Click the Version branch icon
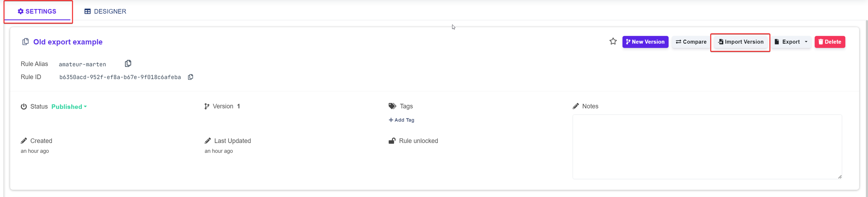Image resolution: width=868 pixels, height=197 pixels. click(x=207, y=106)
